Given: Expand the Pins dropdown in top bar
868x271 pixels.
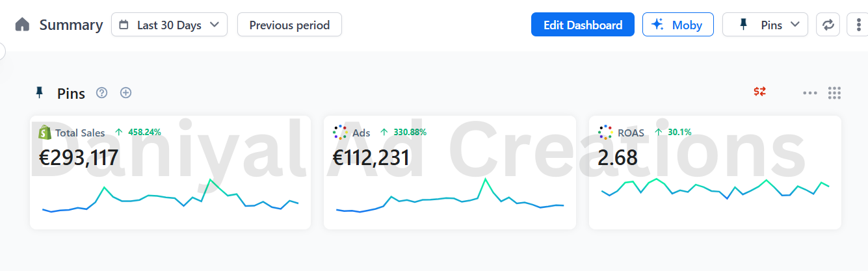Looking at the screenshot, I should (x=765, y=25).
